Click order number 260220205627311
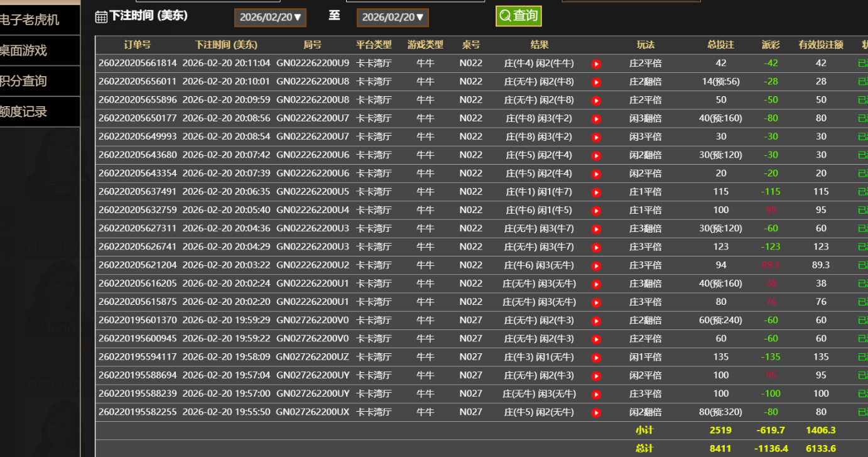868x457 pixels. pos(138,229)
